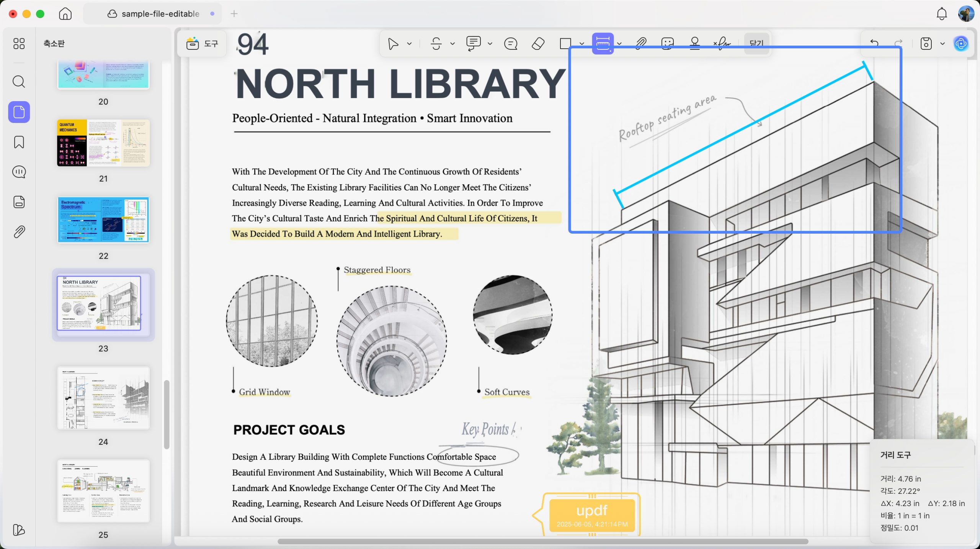Open the bookmarks panel
This screenshot has height=549, width=980.
(19, 142)
